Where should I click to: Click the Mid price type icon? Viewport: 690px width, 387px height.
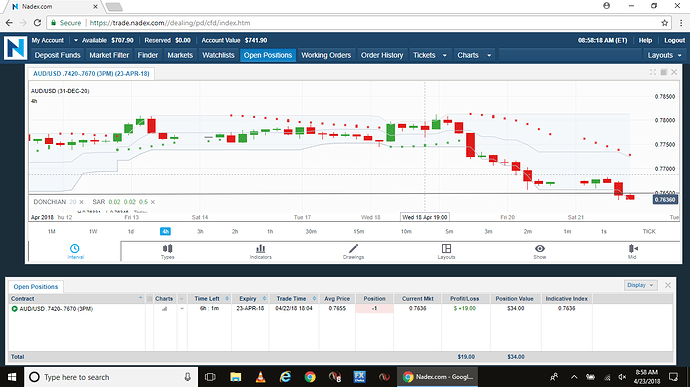point(632,249)
